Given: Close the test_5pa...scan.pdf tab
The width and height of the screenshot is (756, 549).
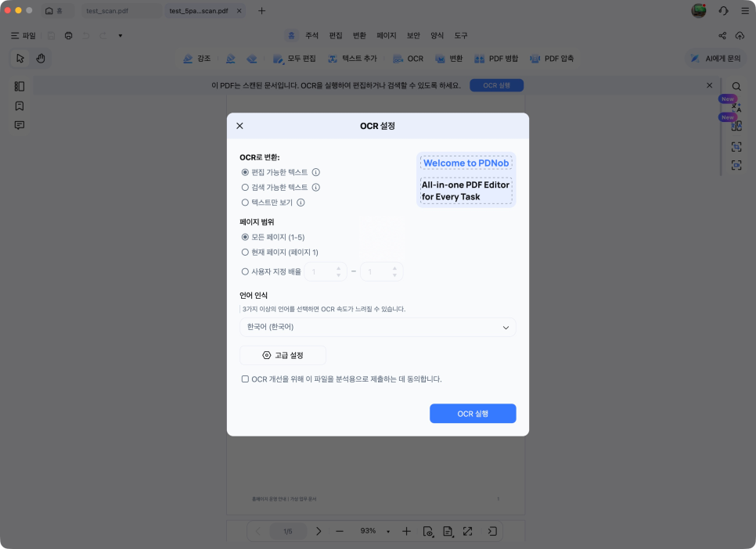Looking at the screenshot, I should pyautogui.click(x=239, y=11).
